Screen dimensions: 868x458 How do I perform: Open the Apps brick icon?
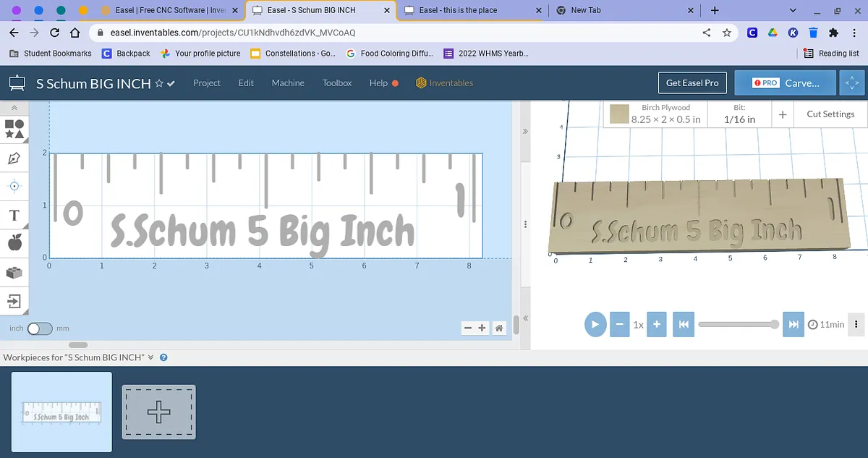pos(14,273)
